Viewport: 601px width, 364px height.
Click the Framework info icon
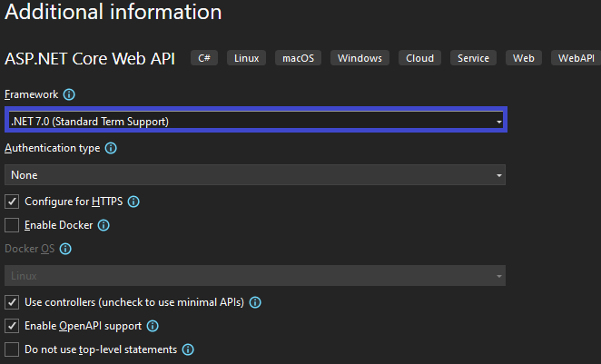pyautogui.click(x=69, y=94)
